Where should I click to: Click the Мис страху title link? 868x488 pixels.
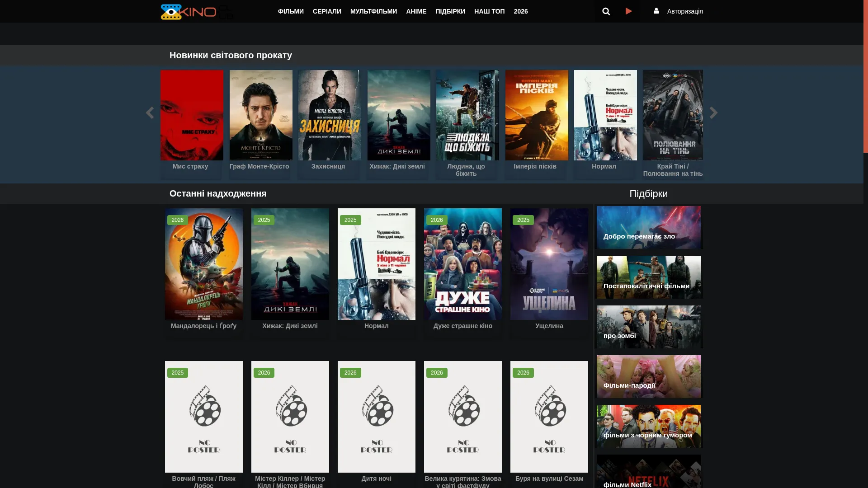point(190,166)
